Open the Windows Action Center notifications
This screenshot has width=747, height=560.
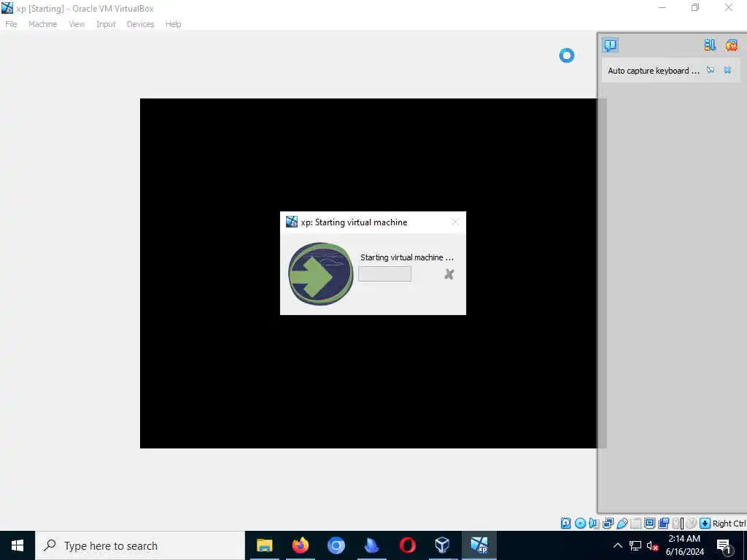[724, 545]
